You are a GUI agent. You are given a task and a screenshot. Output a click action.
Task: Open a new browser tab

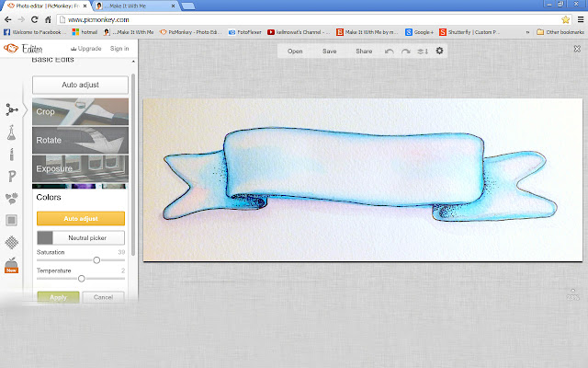(x=188, y=6)
